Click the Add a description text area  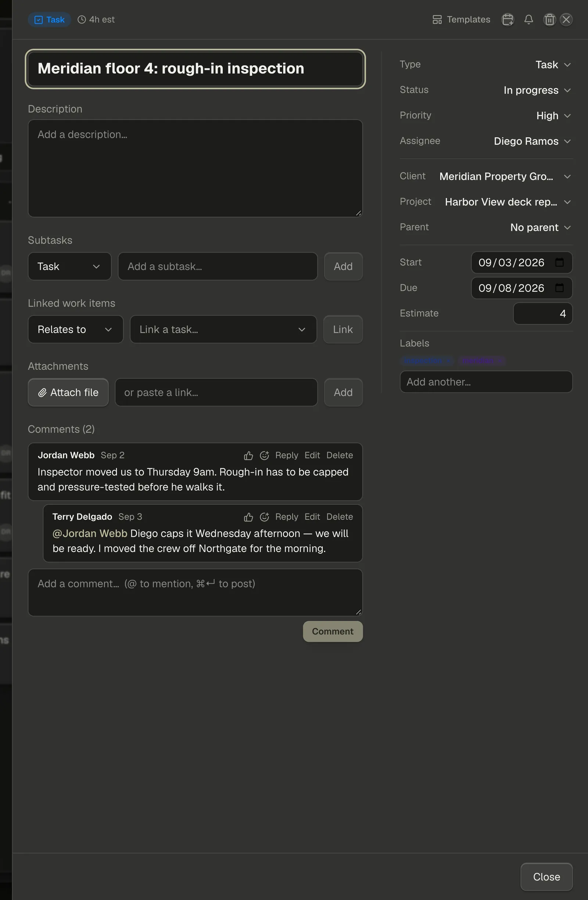(x=195, y=168)
